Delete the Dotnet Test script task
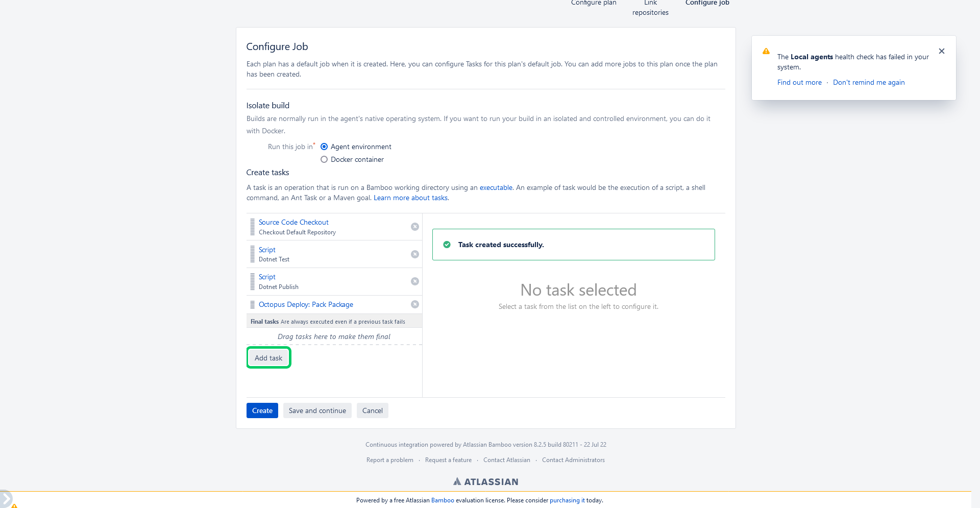The image size is (980, 508). pyautogui.click(x=415, y=254)
